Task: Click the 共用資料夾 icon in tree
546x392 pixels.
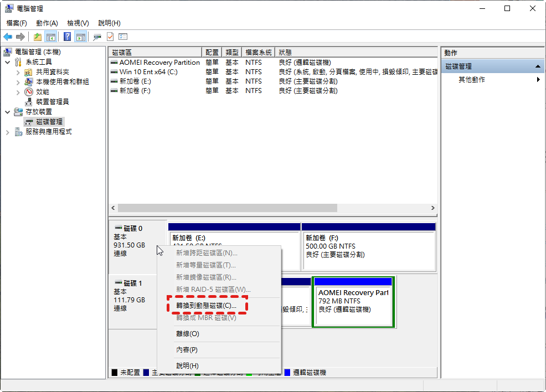Action: coord(29,72)
